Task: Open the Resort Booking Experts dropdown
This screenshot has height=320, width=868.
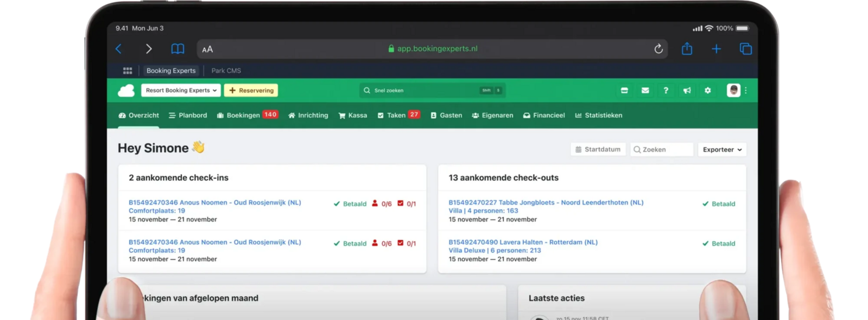Action: pos(181,91)
